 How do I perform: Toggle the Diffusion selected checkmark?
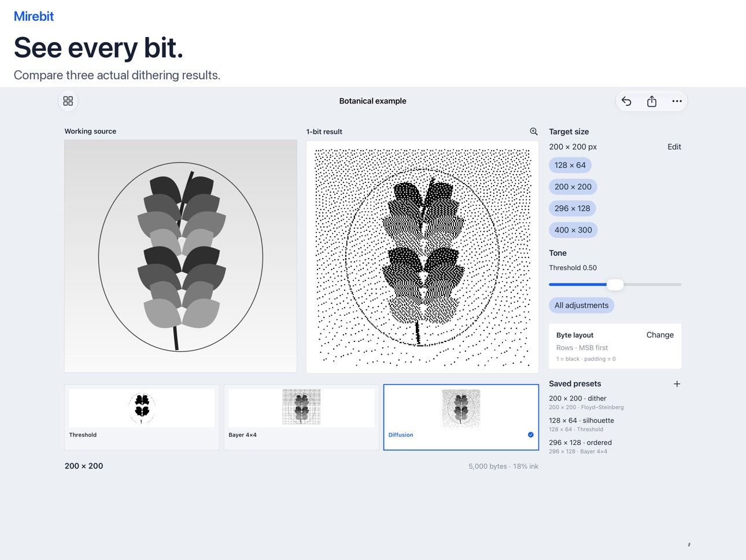(530, 435)
